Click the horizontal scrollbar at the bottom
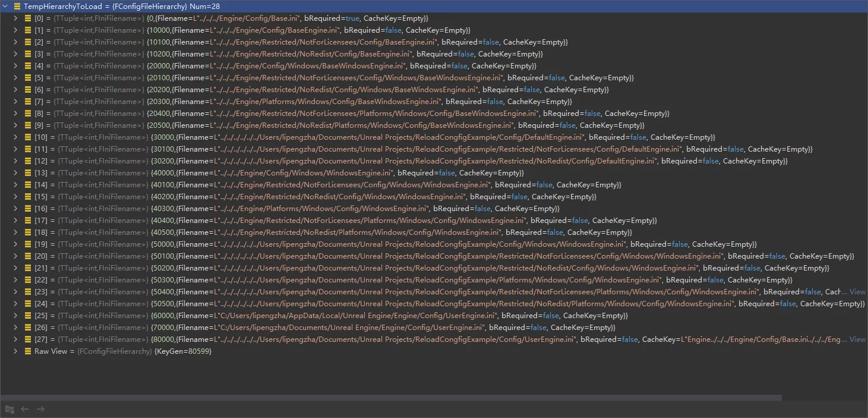 (391, 398)
